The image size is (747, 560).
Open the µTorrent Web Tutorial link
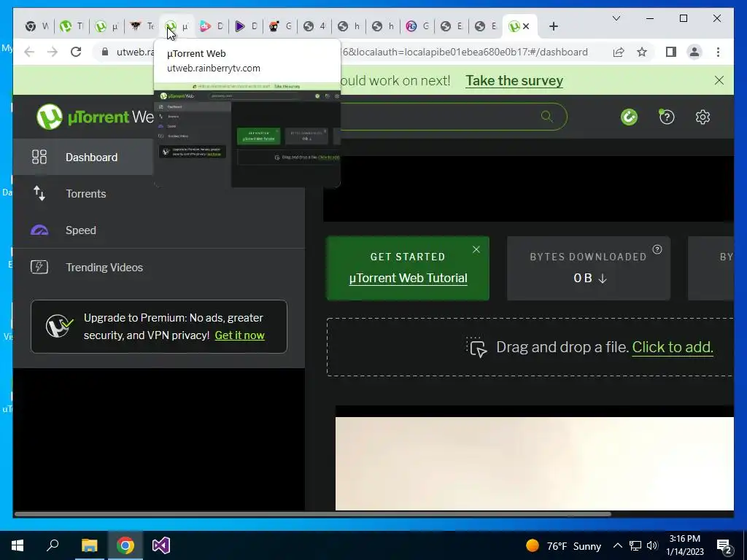pyautogui.click(x=408, y=278)
